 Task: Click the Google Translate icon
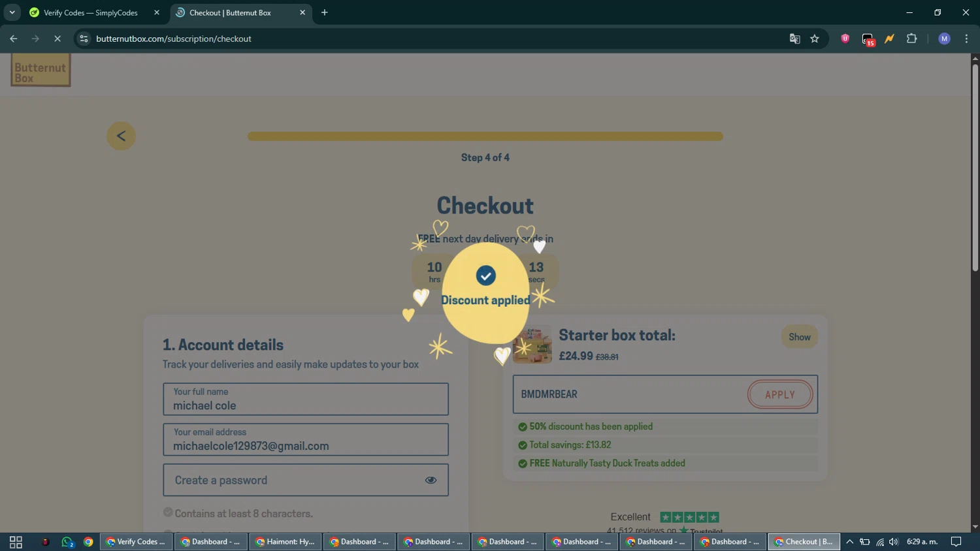tap(794, 39)
